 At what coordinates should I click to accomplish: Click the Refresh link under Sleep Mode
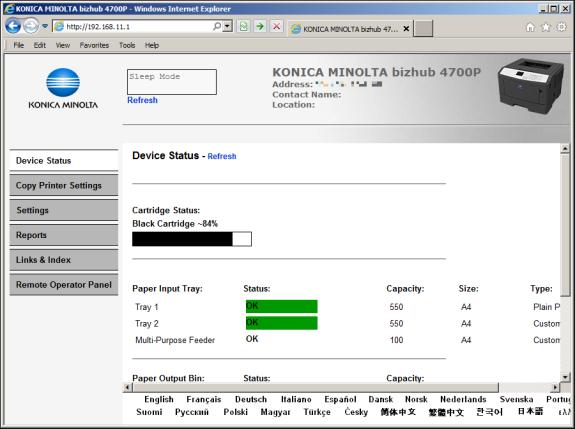(142, 100)
